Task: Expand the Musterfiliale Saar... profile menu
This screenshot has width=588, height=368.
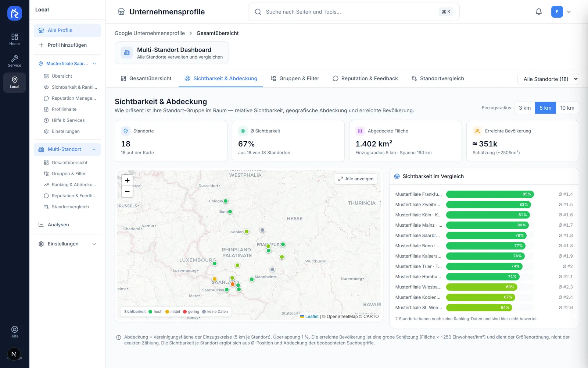Action: pyautogui.click(x=94, y=64)
